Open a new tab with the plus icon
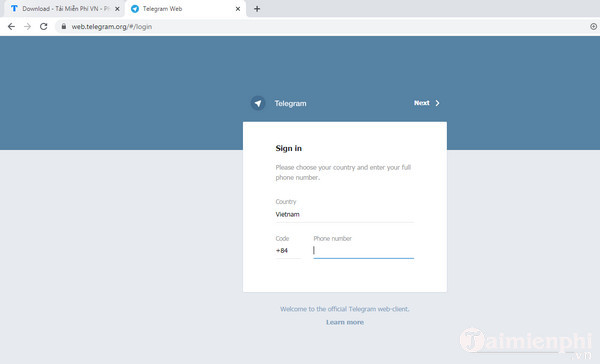600x364 pixels. pyautogui.click(x=257, y=9)
